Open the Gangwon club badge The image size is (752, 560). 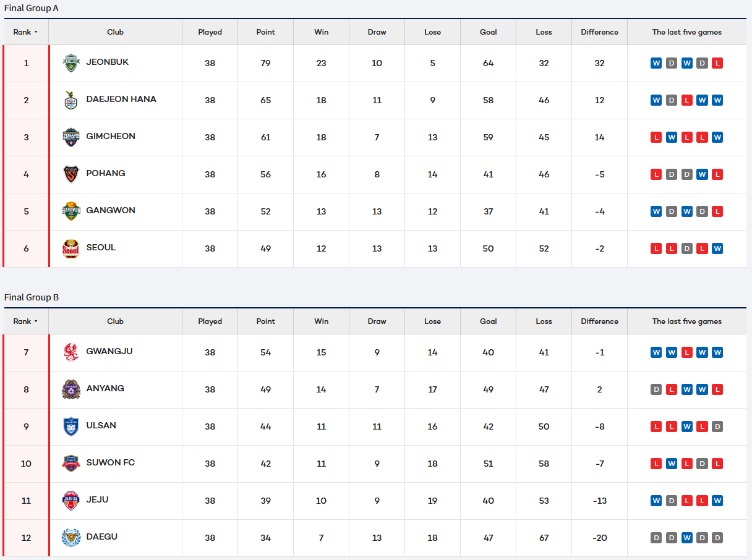tap(71, 211)
